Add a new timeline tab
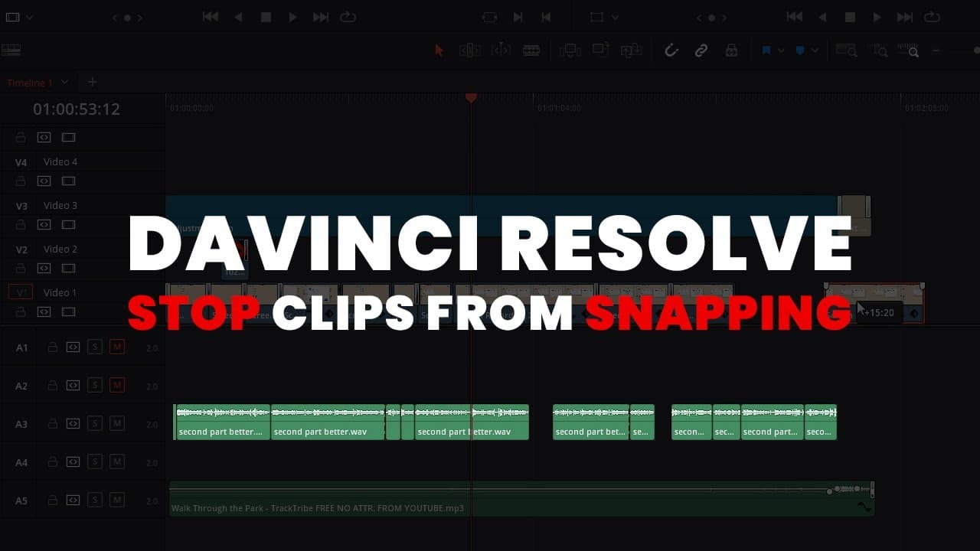The height and width of the screenshot is (551, 980). click(93, 82)
